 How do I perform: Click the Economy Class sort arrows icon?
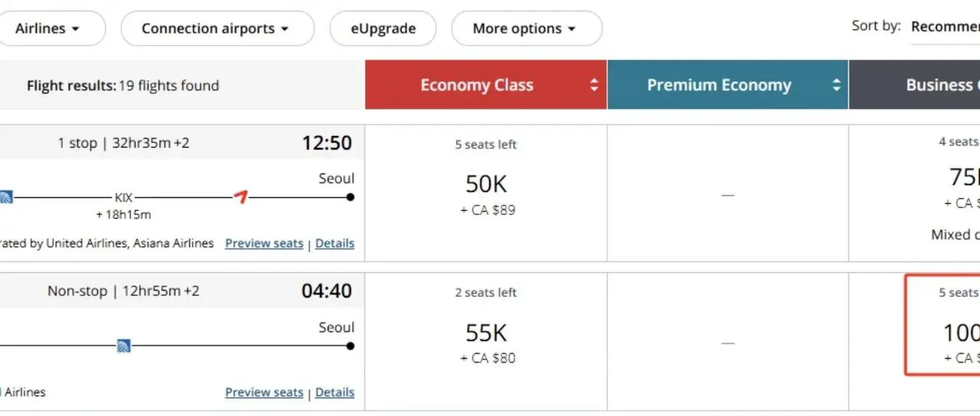(x=594, y=85)
